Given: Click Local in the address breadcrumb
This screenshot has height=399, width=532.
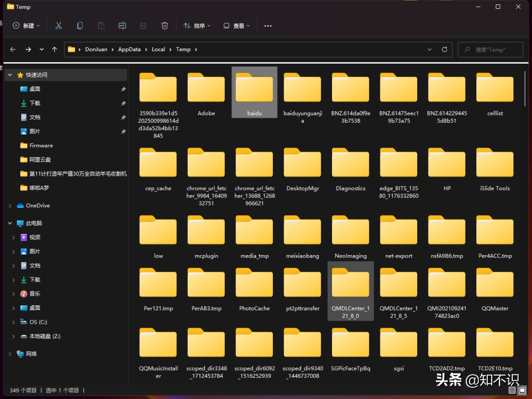Looking at the screenshot, I should [158, 50].
